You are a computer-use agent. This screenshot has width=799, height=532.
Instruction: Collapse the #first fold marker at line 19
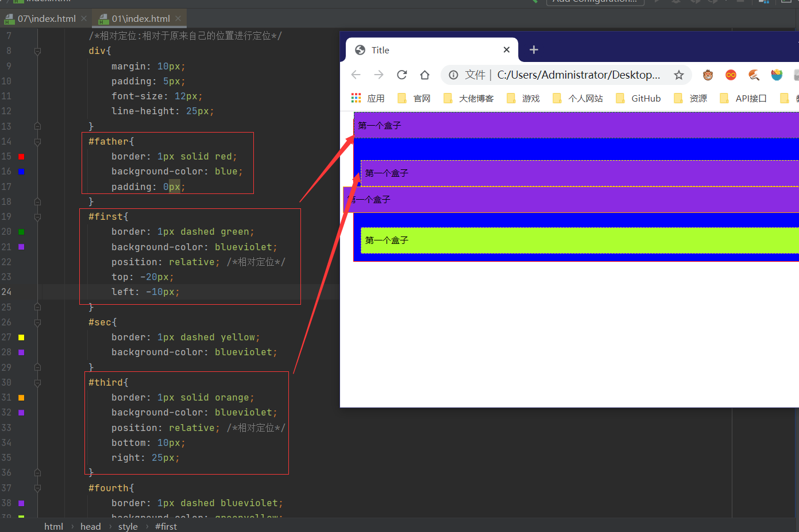point(37,217)
